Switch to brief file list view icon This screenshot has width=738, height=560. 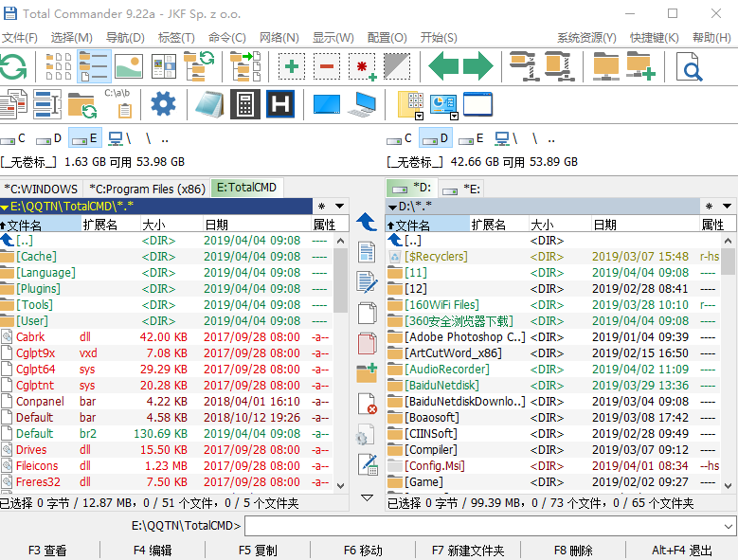59,66
